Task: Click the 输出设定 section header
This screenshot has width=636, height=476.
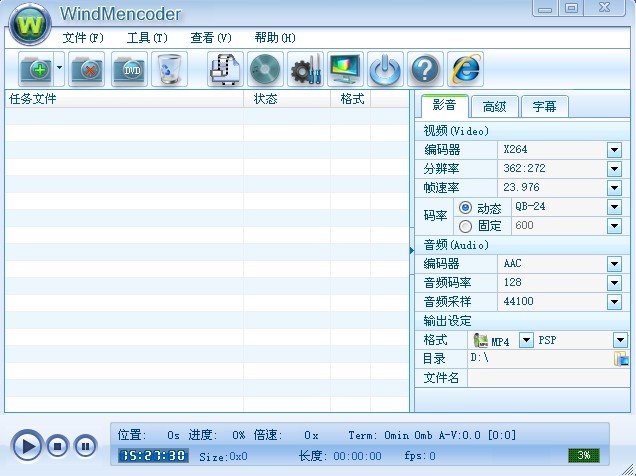Action: point(522,321)
